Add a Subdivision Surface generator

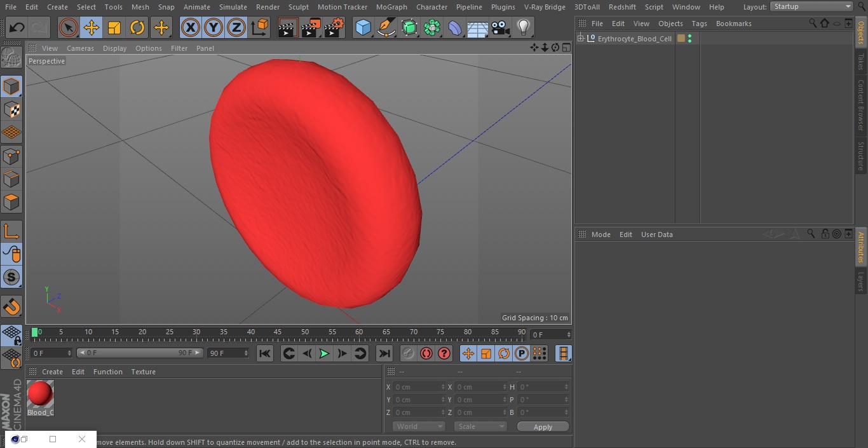(x=409, y=28)
